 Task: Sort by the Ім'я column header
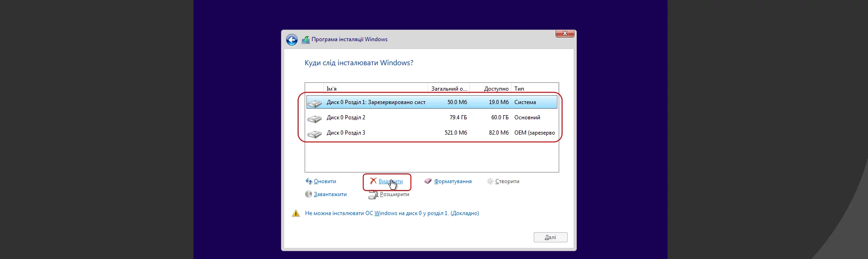click(x=376, y=88)
